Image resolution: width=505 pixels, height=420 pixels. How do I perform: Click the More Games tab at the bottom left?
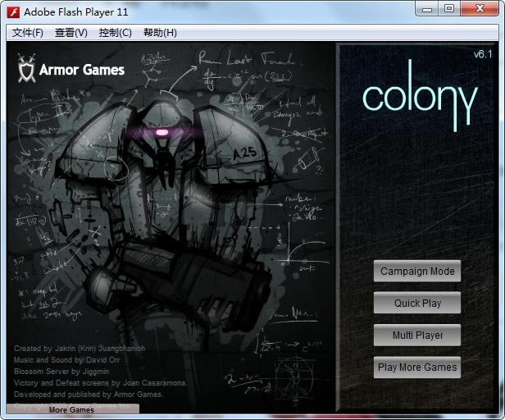pos(72,409)
